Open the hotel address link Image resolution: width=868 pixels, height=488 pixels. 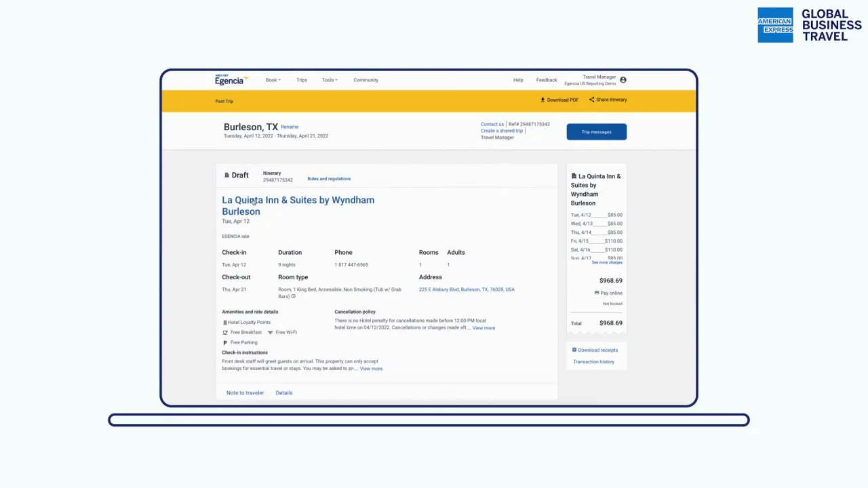coord(467,289)
